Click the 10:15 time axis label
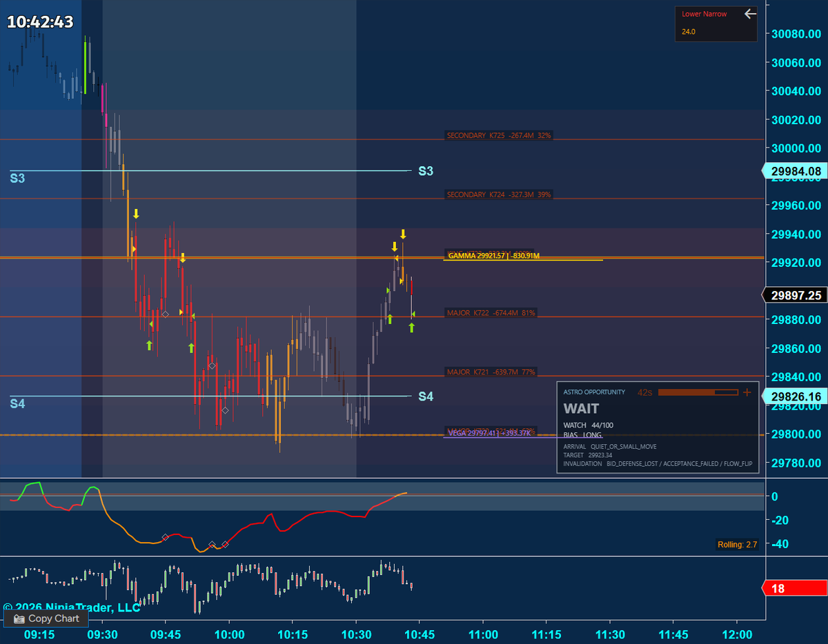The image size is (828, 644). tap(293, 634)
